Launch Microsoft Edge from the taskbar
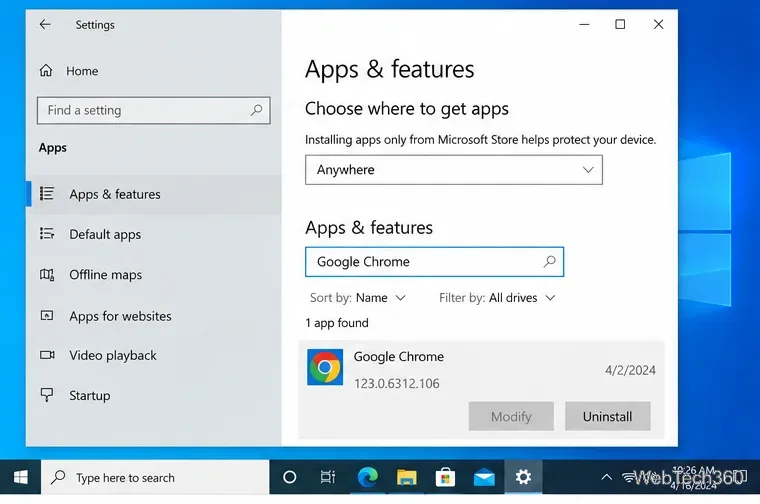The width and height of the screenshot is (760, 504). 367,477
